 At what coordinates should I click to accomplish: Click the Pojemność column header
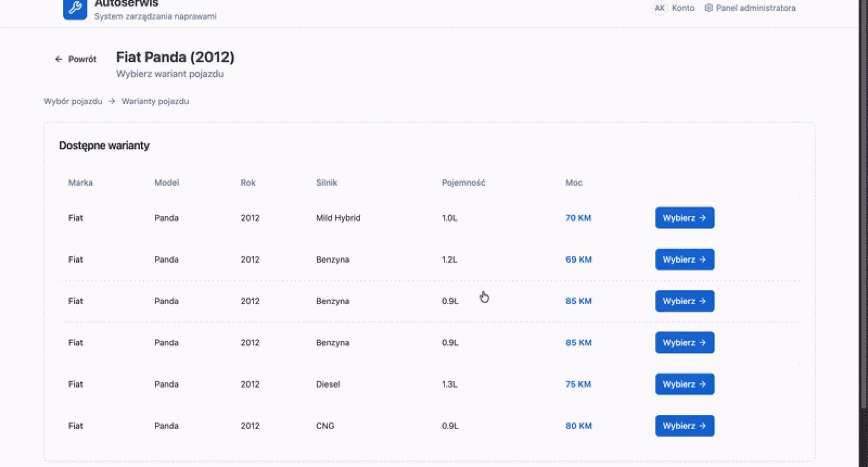463,182
